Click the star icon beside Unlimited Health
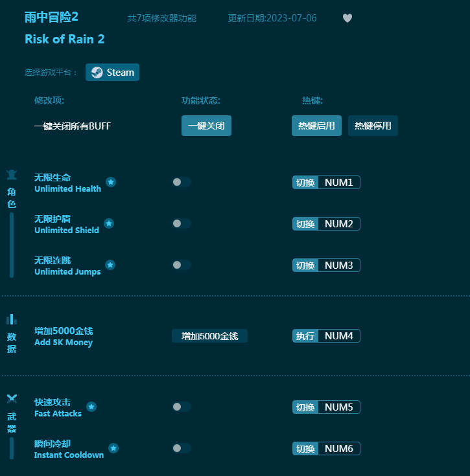Viewport: 470px width, 476px height. coord(111,182)
